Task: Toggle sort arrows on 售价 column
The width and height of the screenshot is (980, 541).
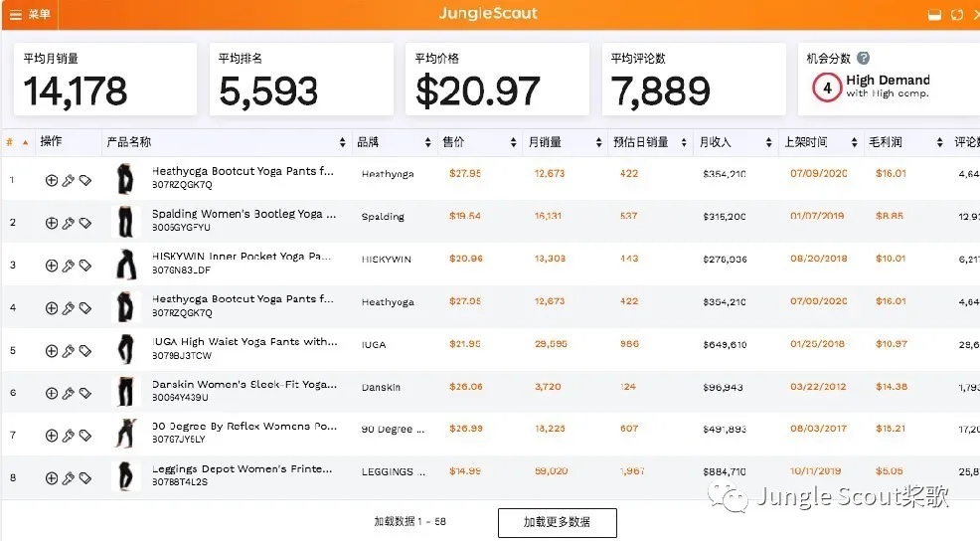Action: [x=513, y=142]
